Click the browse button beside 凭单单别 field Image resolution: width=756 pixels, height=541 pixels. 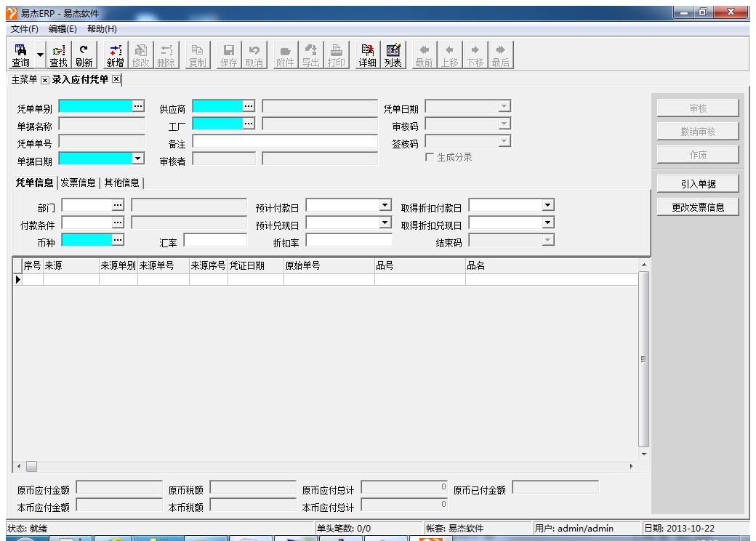click(x=138, y=106)
